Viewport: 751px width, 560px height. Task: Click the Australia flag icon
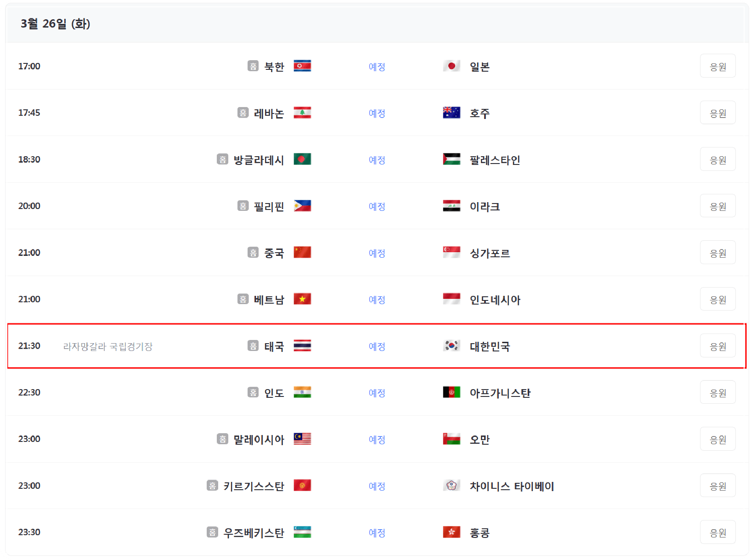452,113
